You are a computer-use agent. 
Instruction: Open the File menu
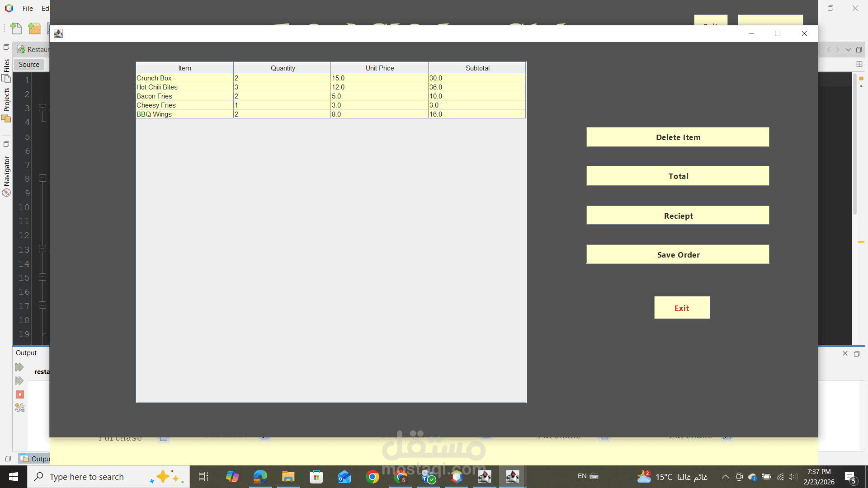tap(28, 8)
